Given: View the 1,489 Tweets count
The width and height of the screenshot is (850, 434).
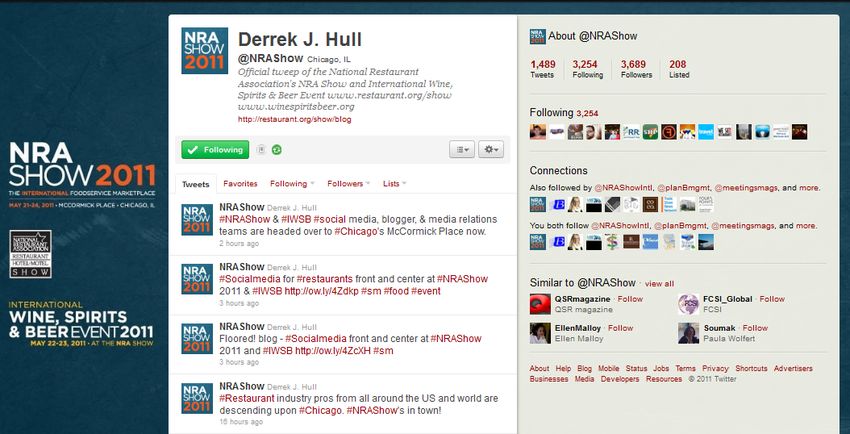Looking at the screenshot, I should tap(543, 69).
